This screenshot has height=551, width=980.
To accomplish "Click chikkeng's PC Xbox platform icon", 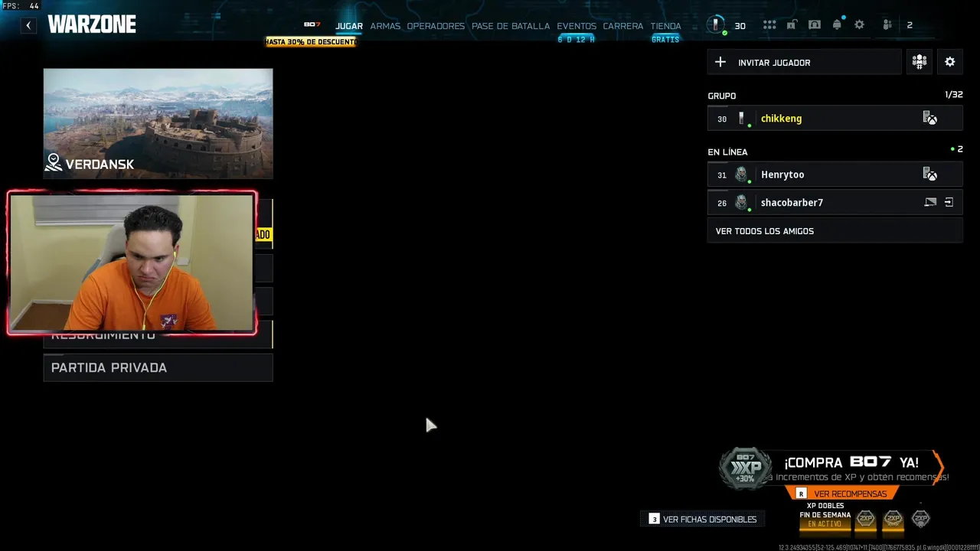I will 930,119.
